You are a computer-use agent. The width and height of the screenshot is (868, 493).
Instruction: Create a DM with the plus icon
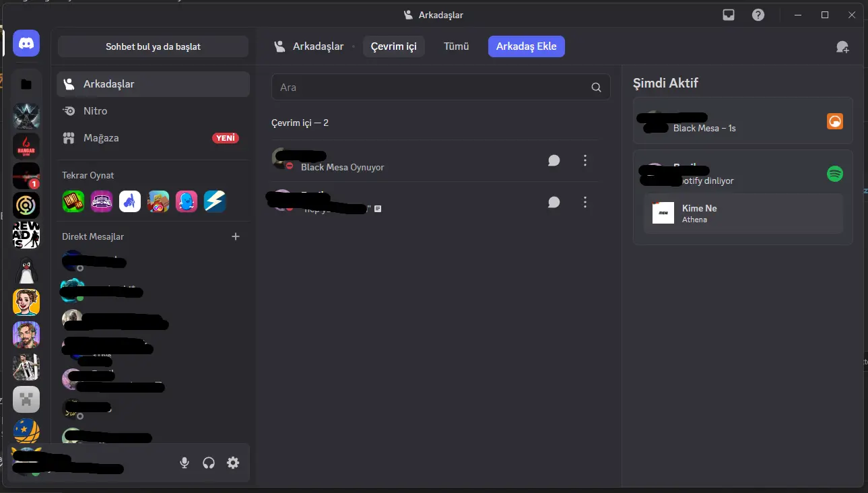pos(236,236)
